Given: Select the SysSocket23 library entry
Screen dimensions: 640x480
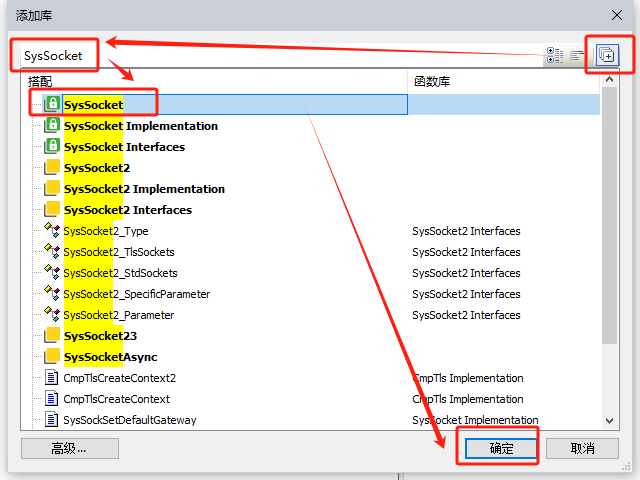Looking at the screenshot, I should click(x=100, y=336).
